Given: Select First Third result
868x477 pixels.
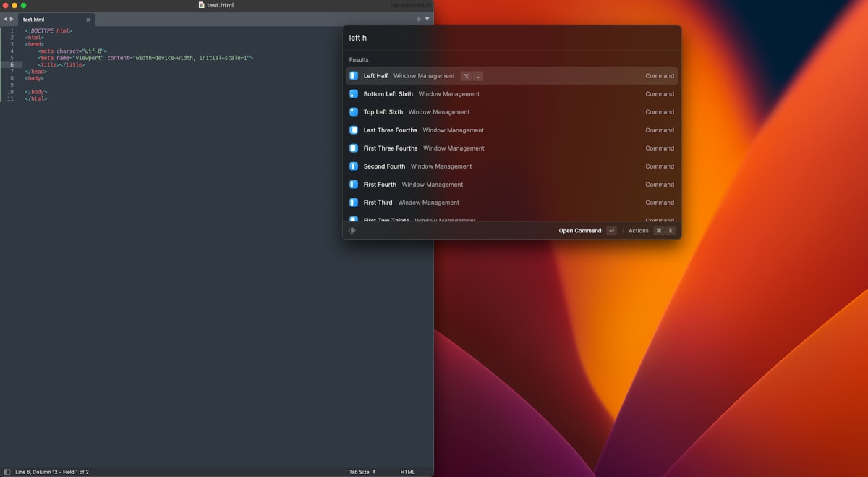Looking at the screenshot, I should 512,203.
